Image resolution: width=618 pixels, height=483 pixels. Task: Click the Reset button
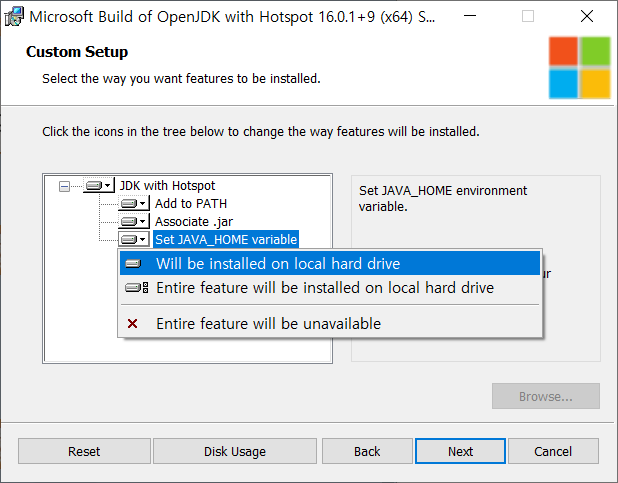click(x=84, y=451)
